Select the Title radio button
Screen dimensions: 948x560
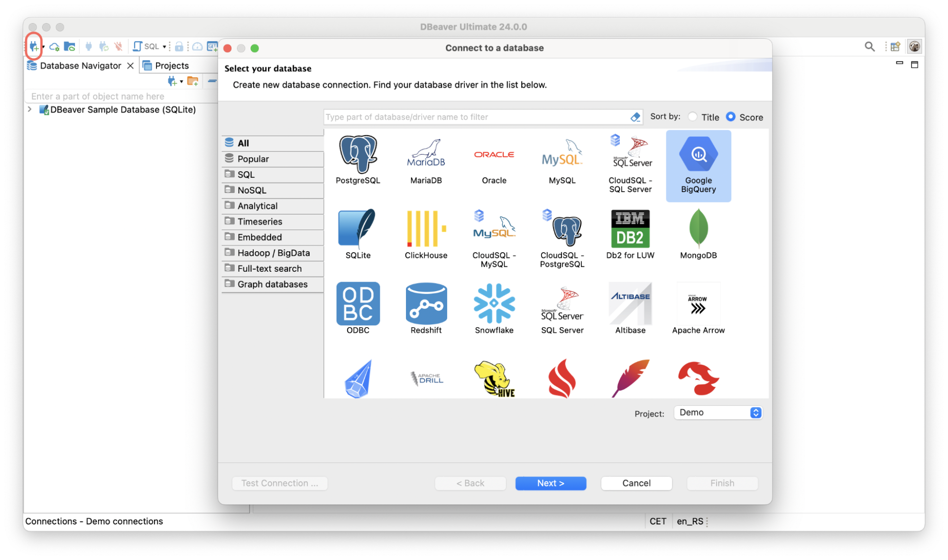point(692,117)
